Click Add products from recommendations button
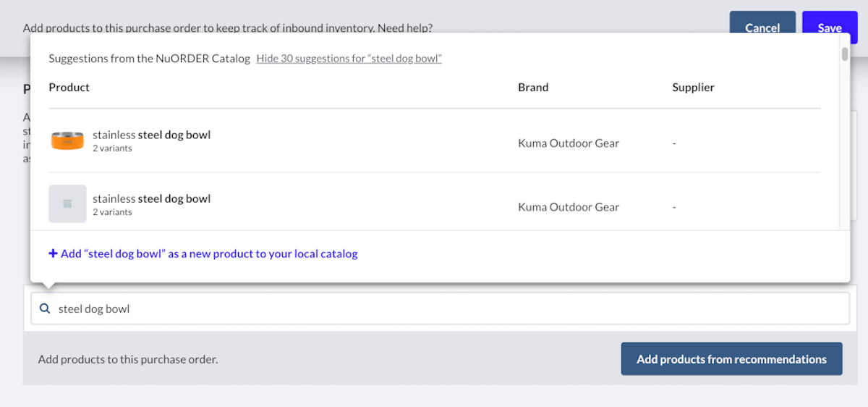868x407 pixels. tap(731, 359)
